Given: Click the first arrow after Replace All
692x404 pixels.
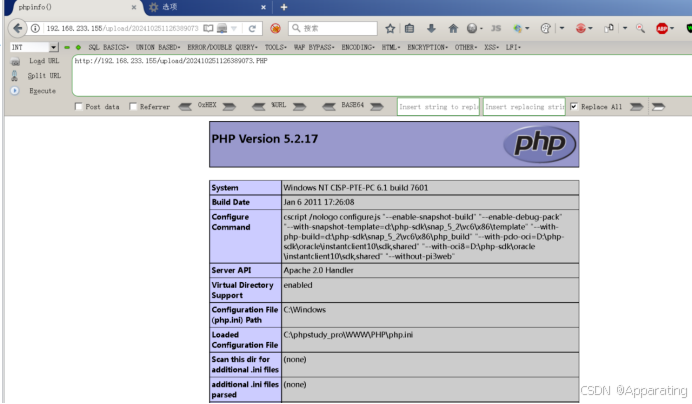Looking at the screenshot, I should pos(636,107).
